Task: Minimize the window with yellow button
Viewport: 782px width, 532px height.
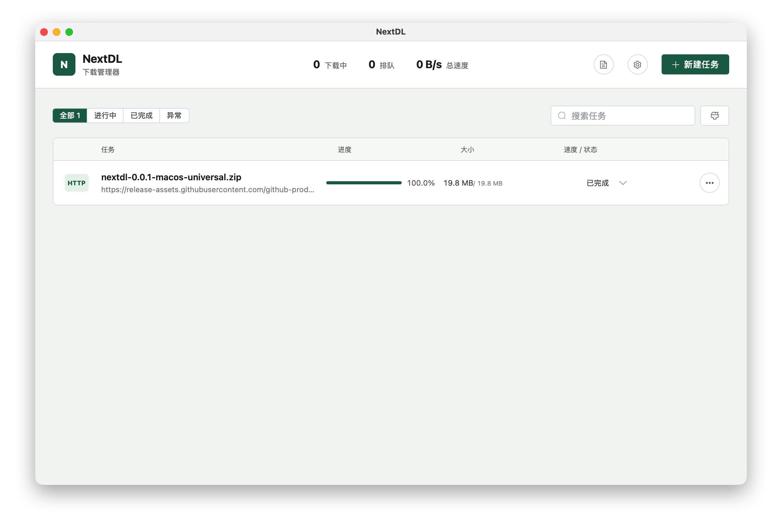Action: [57, 32]
